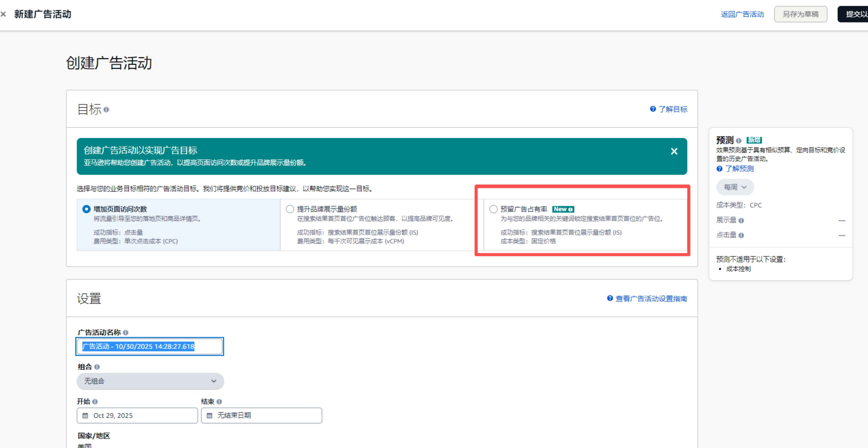Click the info icon next to 组合 label

point(97,367)
